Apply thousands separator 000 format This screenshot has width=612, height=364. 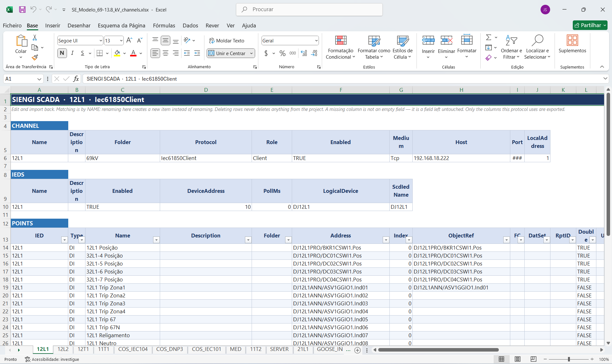(293, 53)
